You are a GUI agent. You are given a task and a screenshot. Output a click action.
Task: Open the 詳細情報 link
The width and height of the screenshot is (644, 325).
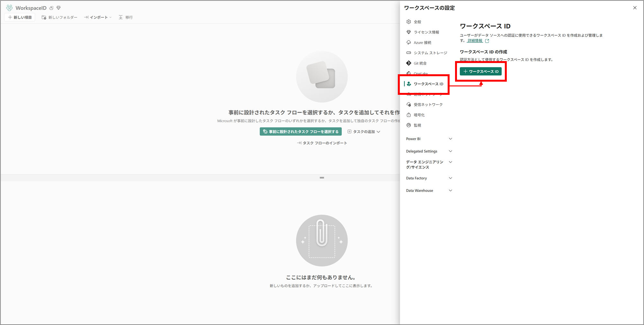click(x=475, y=41)
